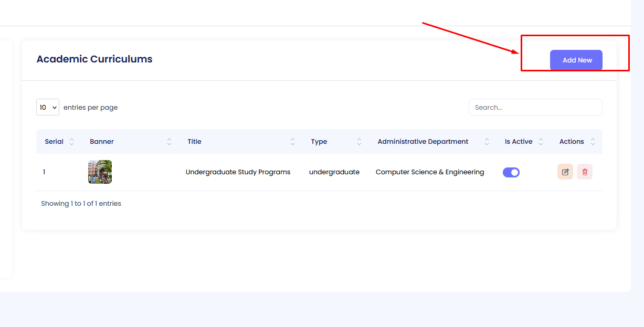The height and width of the screenshot is (327, 644).
Task: Click the Type column sort icon
Action: [359, 142]
